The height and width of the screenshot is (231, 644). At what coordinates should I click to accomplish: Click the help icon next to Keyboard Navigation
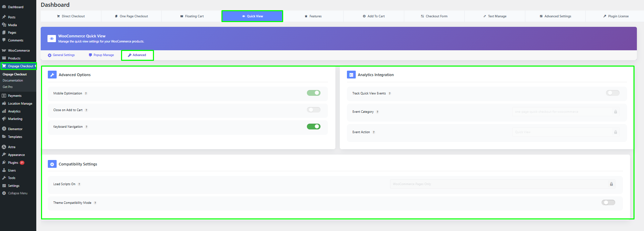[x=86, y=127]
